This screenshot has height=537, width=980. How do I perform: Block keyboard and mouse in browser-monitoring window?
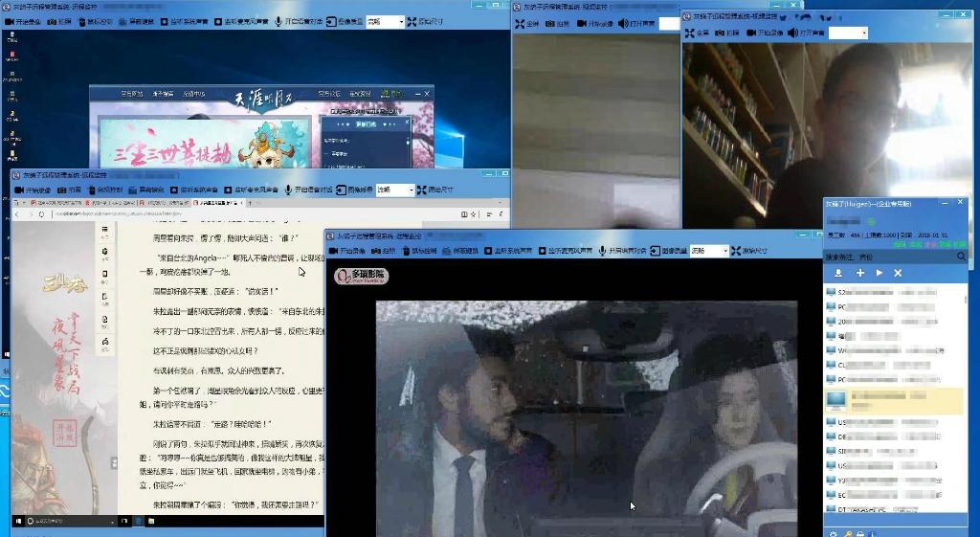(x=146, y=190)
